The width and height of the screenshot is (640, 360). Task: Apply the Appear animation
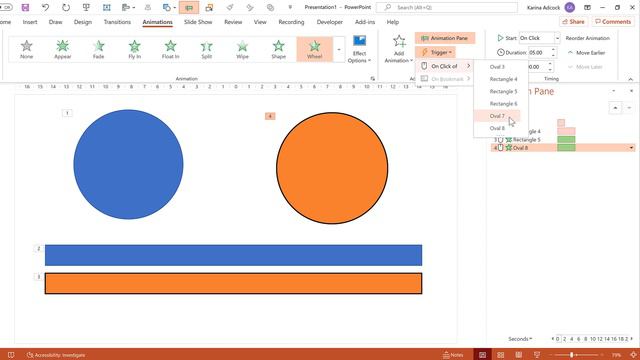click(62, 49)
